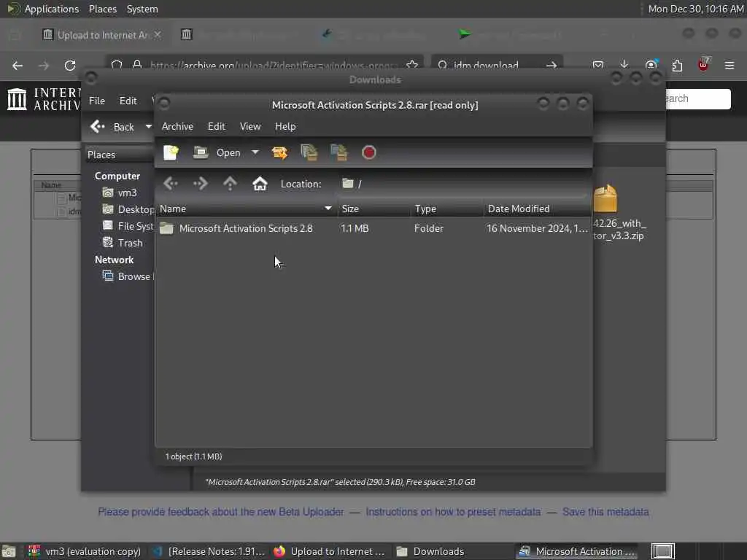Screen dimensions: 747x560
Task: Expand the Open recent-files dropdown arrow
Action: (x=255, y=152)
